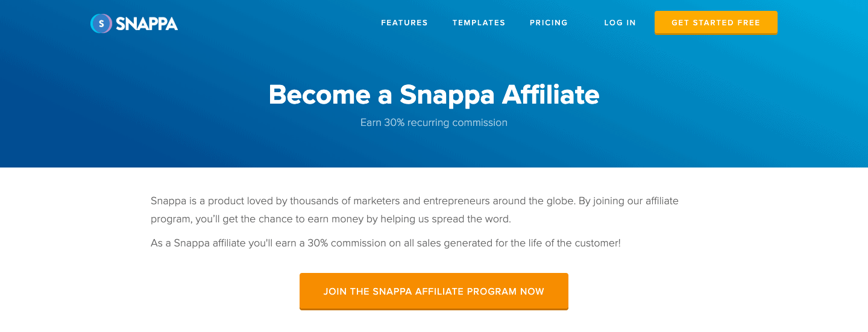Screen dimensions: 868x332
Task: Click the Become a Snappa Affiliate heading
Action: point(434,95)
